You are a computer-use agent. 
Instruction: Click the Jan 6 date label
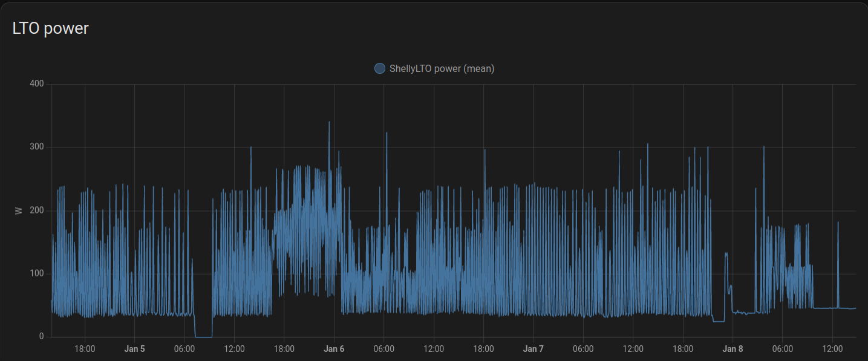click(334, 349)
